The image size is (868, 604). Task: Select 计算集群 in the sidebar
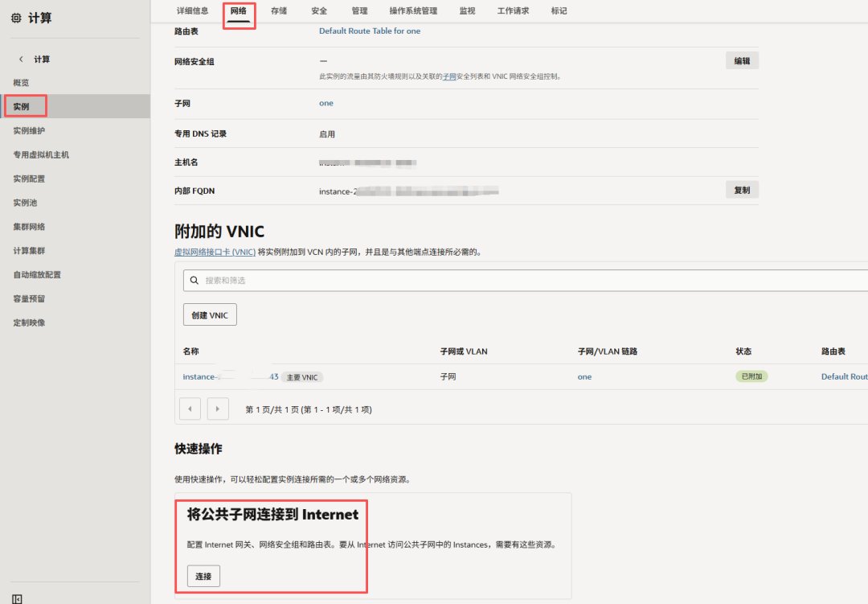tap(29, 250)
